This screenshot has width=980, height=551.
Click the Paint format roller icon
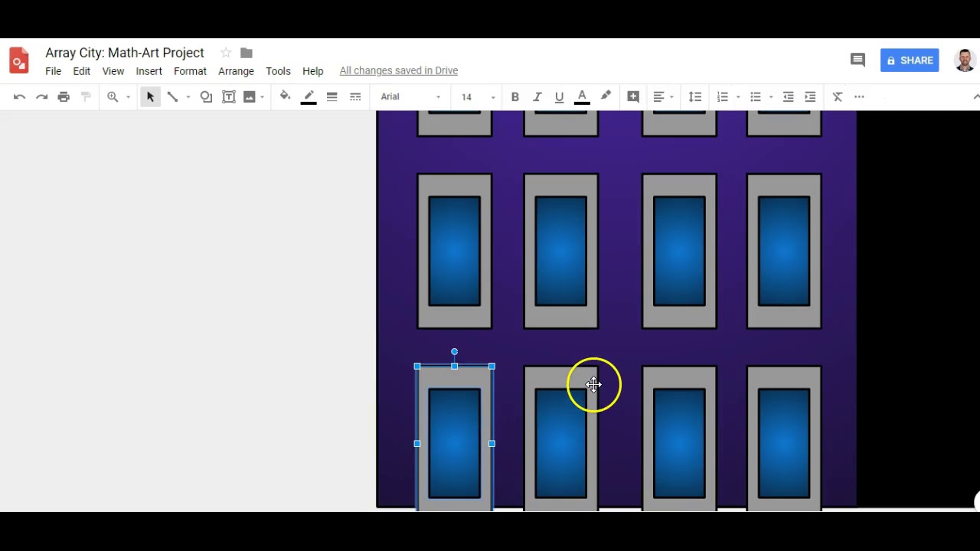(x=86, y=97)
